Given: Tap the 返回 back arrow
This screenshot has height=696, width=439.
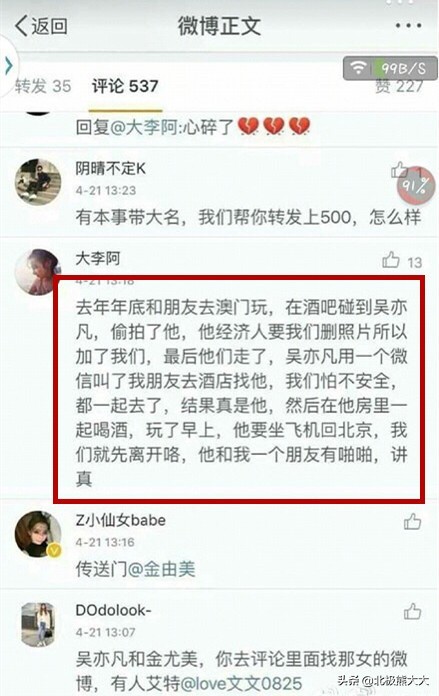Looking at the screenshot, I should [x=41, y=26].
